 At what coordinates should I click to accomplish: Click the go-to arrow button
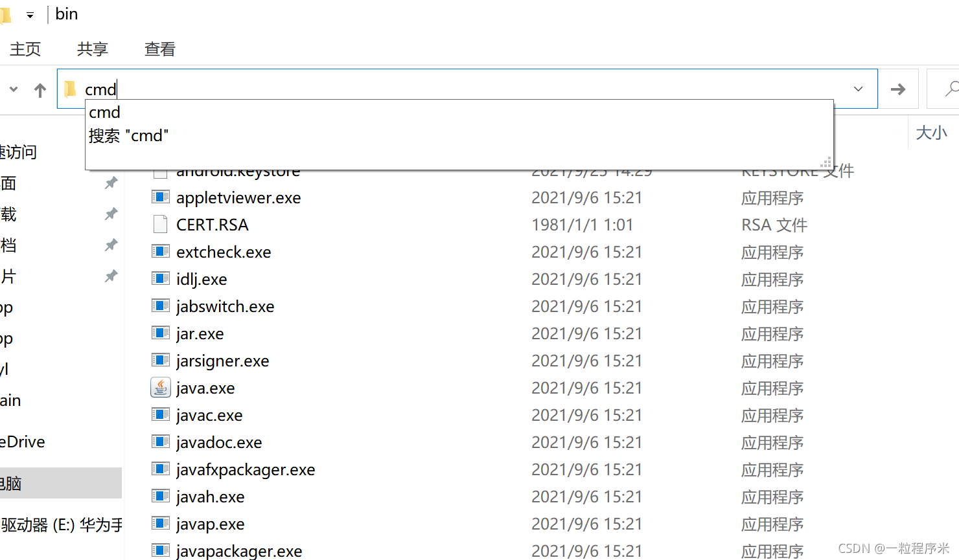pos(898,89)
